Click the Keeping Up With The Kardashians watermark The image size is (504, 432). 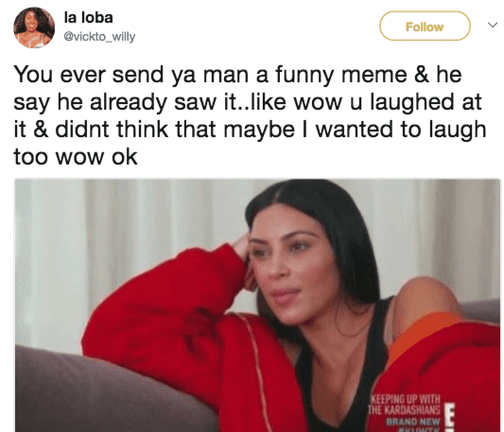coord(406,405)
